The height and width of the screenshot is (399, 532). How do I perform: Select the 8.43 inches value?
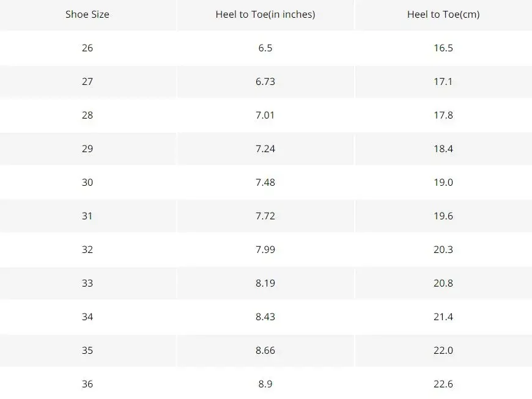point(265,317)
